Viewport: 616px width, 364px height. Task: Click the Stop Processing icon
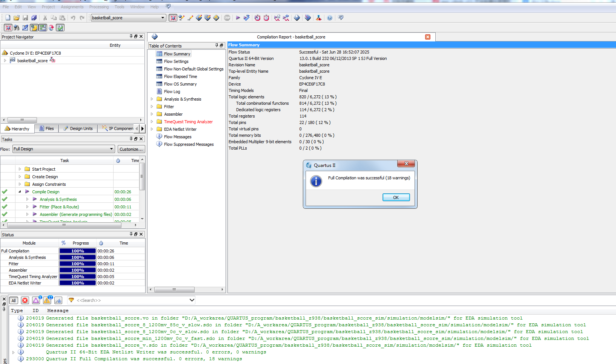click(x=227, y=18)
